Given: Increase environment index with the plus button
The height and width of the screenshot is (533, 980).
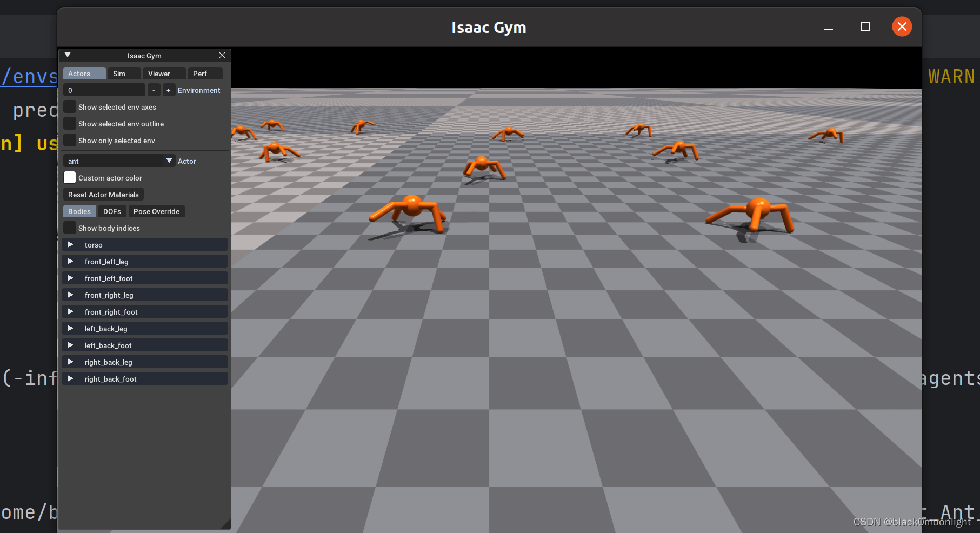Looking at the screenshot, I should click(169, 90).
